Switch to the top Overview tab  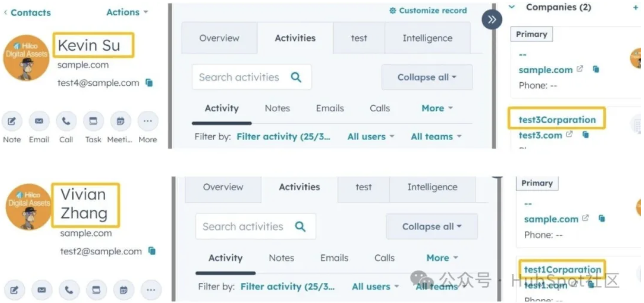point(219,38)
